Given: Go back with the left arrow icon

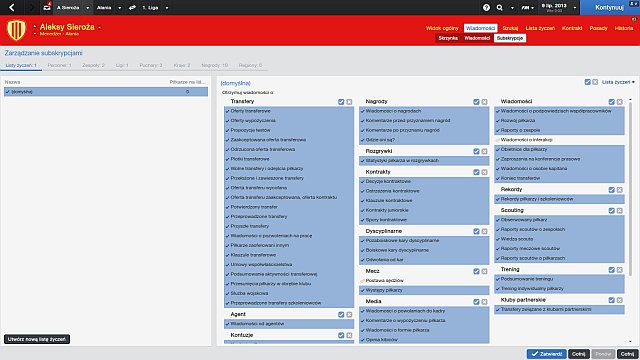Looking at the screenshot, I should coord(12,7).
